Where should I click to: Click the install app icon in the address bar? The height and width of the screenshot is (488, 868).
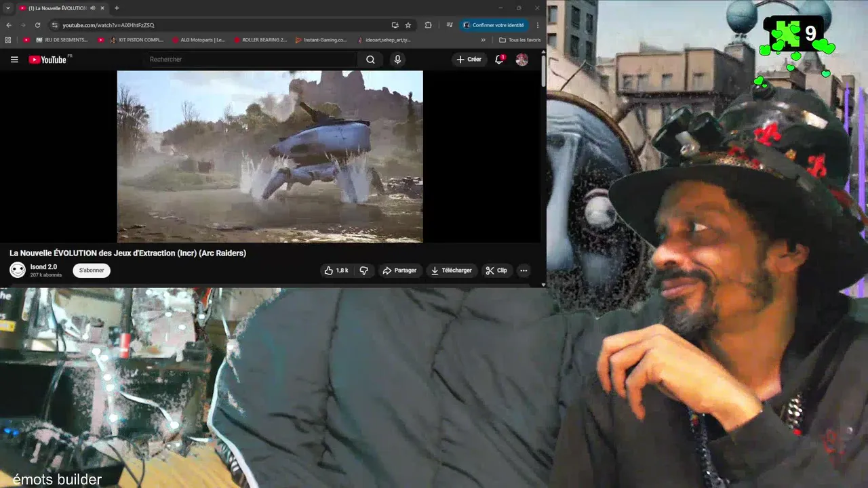pos(395,25)
